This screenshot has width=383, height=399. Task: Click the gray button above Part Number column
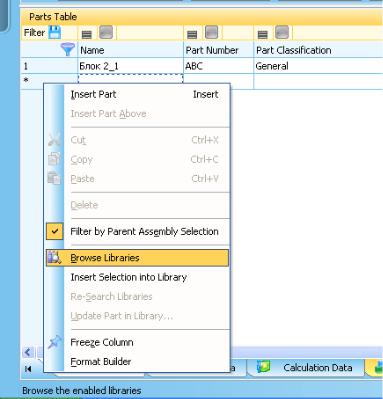pyautogui.click(x=211, y=32)
